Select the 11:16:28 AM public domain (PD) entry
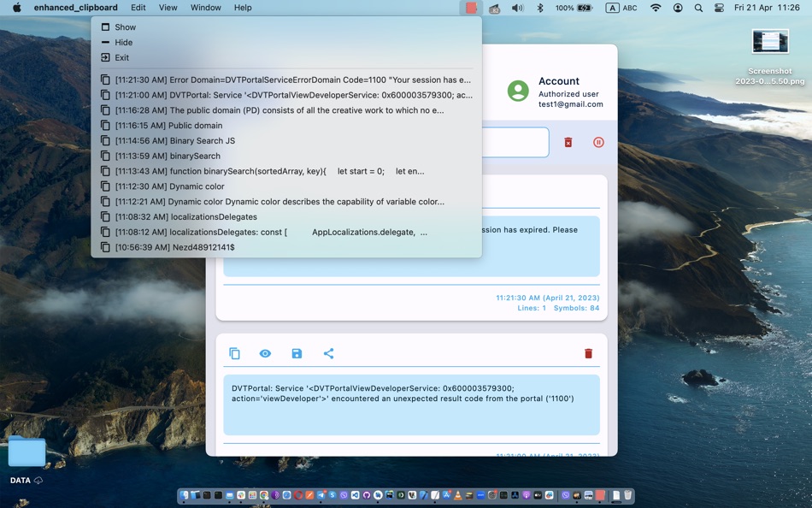The image size is (812, 508). (286, 110)
